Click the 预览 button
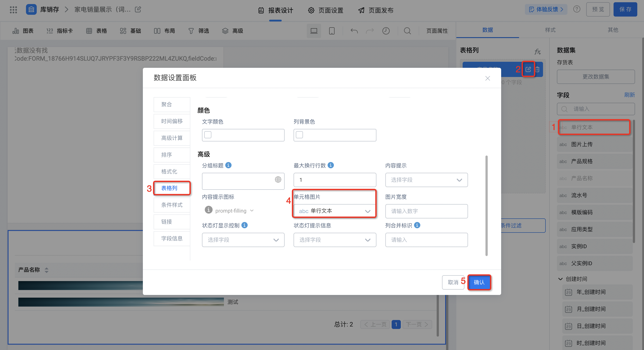644x350 pixels. (x=598, y=9)
